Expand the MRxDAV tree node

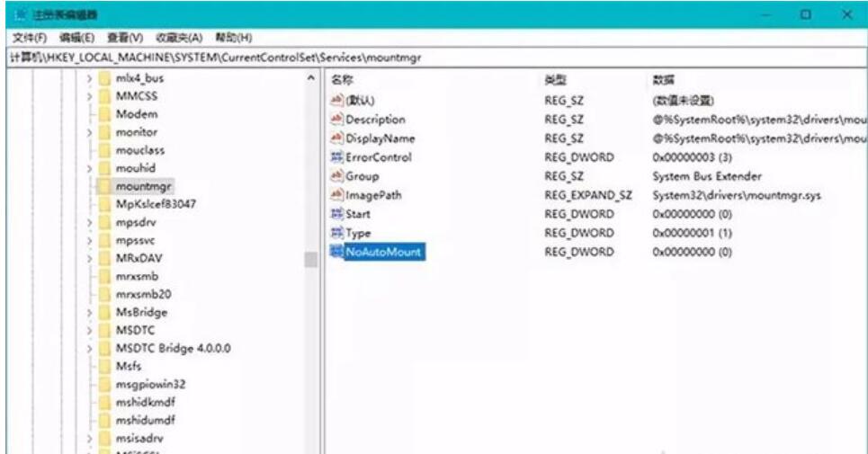click(x=89, y=259)
